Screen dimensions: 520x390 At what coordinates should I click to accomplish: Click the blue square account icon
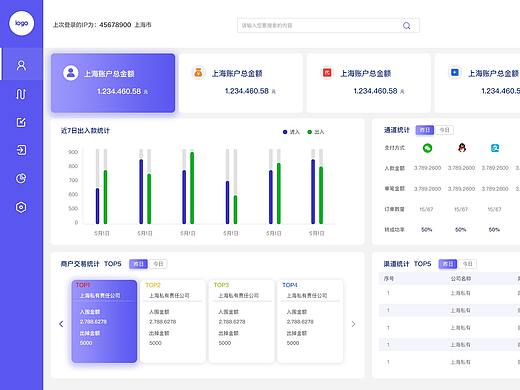tap(455, 72)
